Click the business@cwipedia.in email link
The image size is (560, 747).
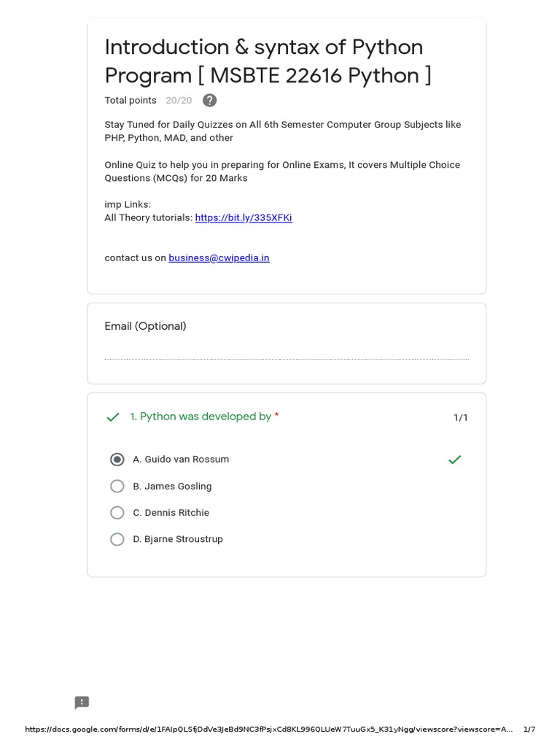(219, 258)
